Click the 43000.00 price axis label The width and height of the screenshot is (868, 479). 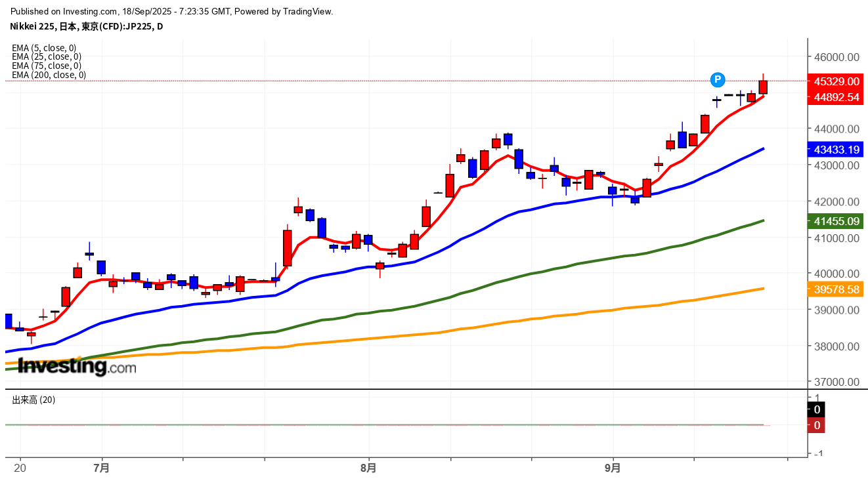coord(836,165)
